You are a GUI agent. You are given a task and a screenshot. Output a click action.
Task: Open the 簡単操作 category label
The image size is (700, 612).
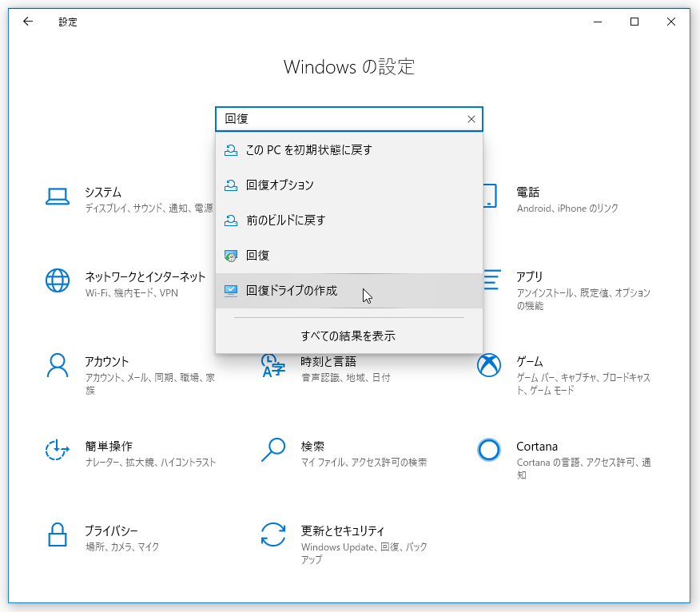(109, 446)
